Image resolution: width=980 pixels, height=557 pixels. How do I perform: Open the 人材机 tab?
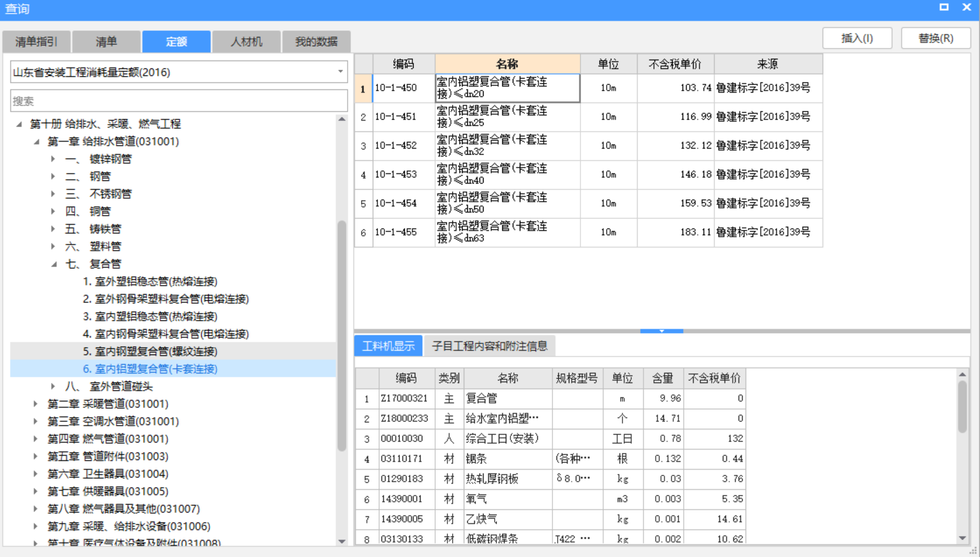click(246, 41)
